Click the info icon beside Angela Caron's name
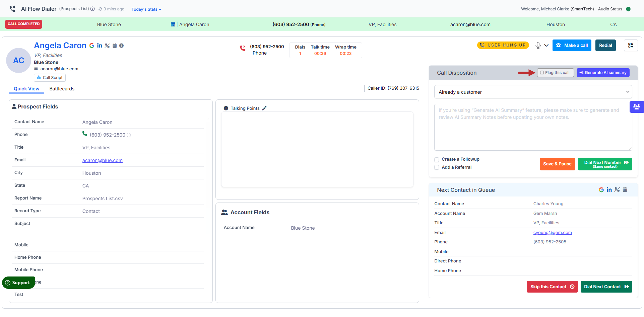Image resolution: width=644 pixels, height=317 pixels. pos(121,46)
